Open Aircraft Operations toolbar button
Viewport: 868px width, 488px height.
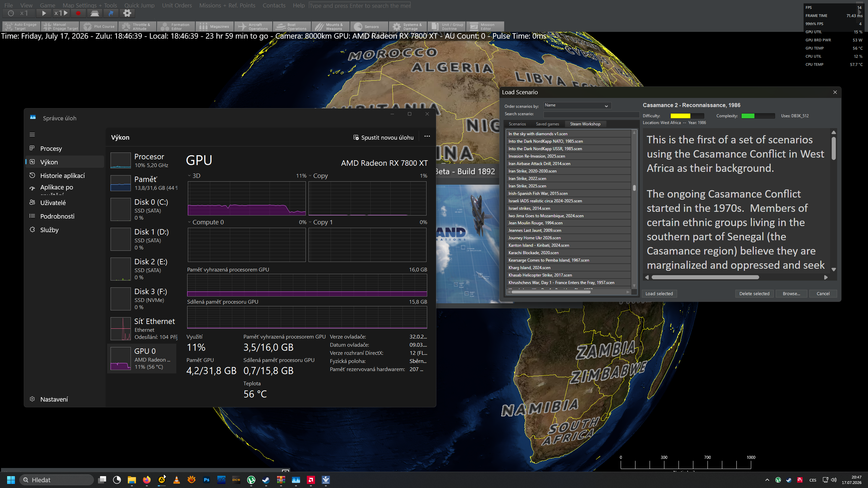[253, 26]
